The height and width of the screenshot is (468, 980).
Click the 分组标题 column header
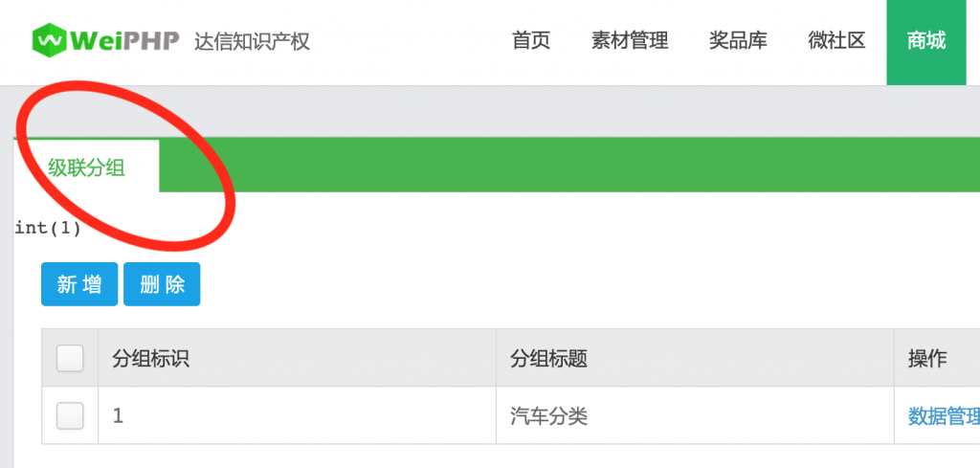[x=549, y=359]
